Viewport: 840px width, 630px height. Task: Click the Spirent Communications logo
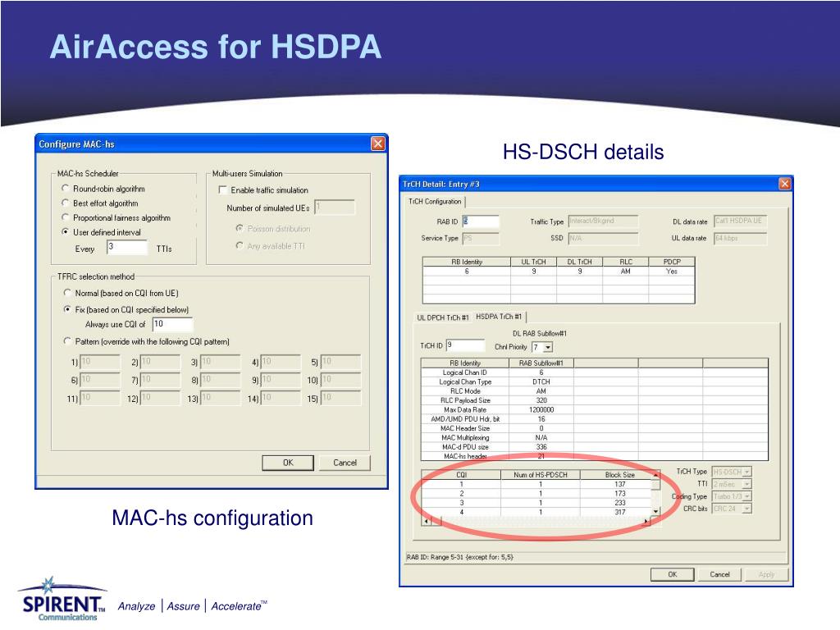[62, 599]
